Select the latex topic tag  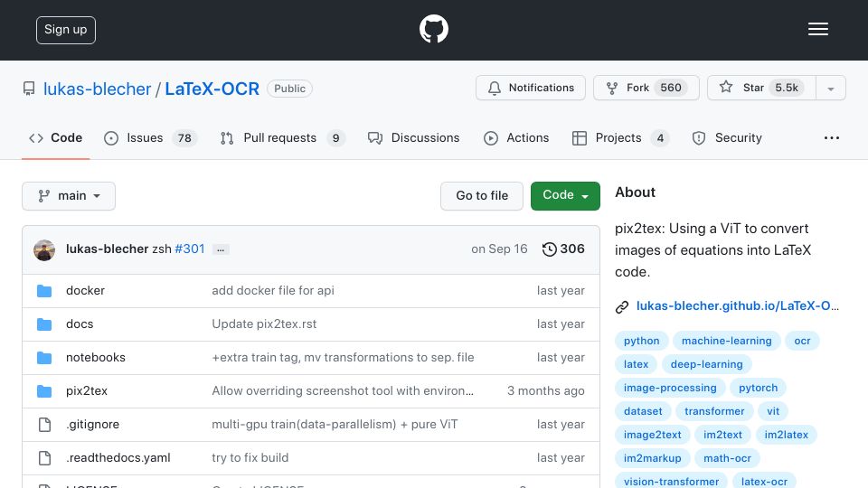[x=636, y=364]
